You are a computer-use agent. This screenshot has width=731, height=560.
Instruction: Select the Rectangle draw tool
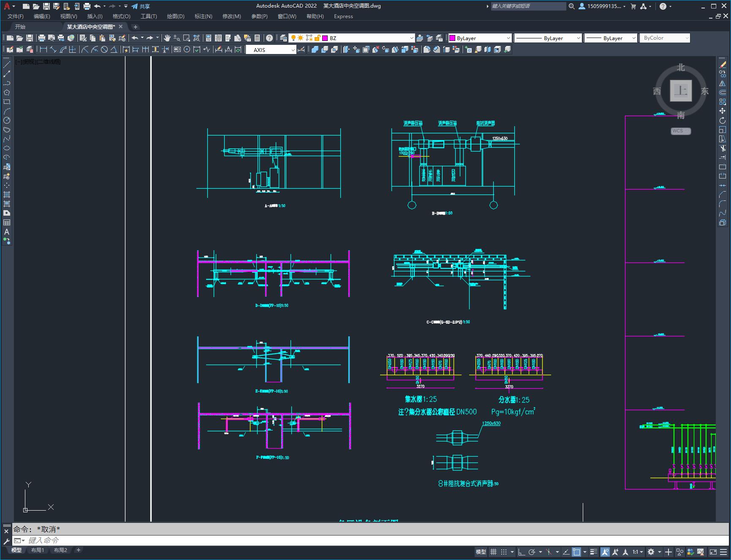tap(7, 102)
